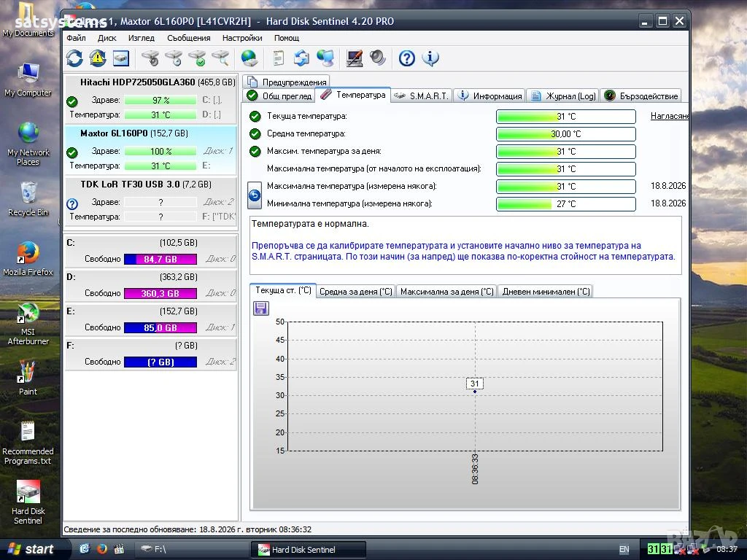
Task: Click the refresh icon with warning triangle
Action: pyautogui.click(x=98, y=58)
